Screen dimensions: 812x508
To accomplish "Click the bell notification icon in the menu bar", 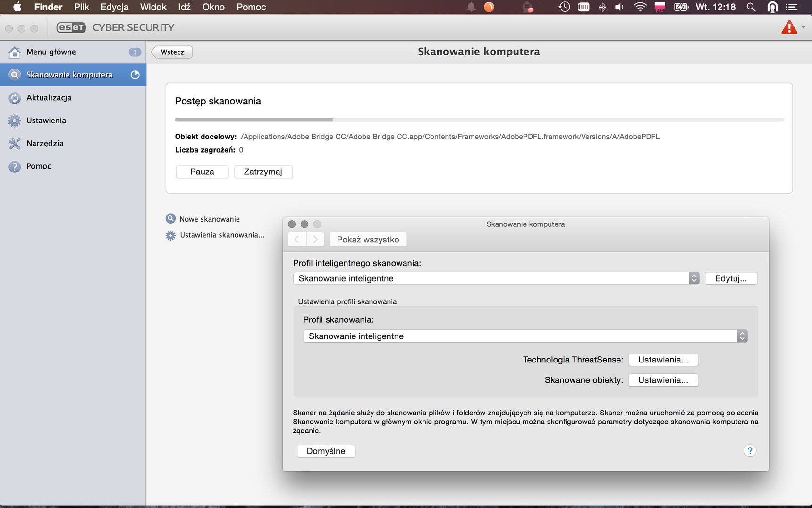I will click(471, 7).
